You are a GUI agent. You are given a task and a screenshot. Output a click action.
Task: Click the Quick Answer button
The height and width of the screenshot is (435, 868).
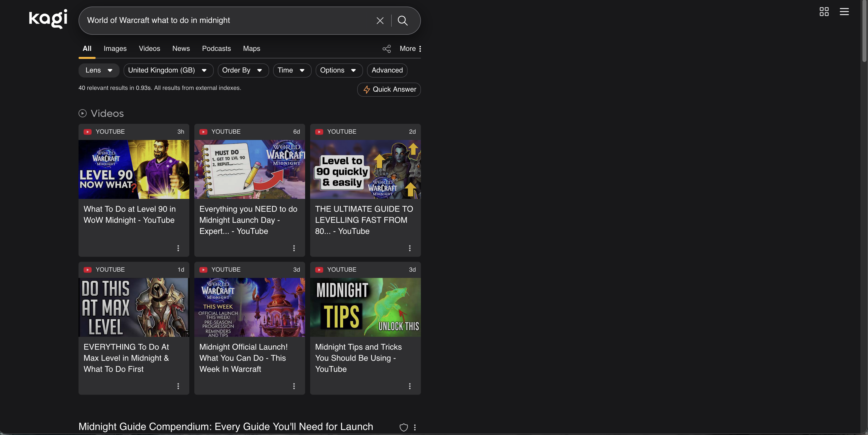pos(388,90)
